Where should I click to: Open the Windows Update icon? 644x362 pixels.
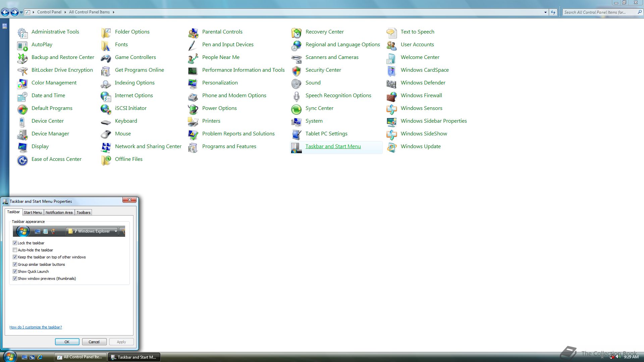[392, 147]
